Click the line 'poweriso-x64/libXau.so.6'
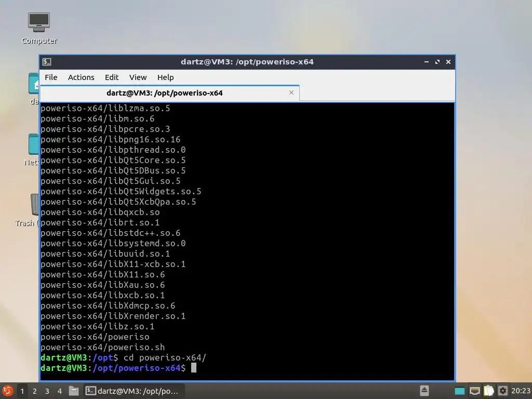The width and height of the screenshot is (532, 399). click(103, 285)
